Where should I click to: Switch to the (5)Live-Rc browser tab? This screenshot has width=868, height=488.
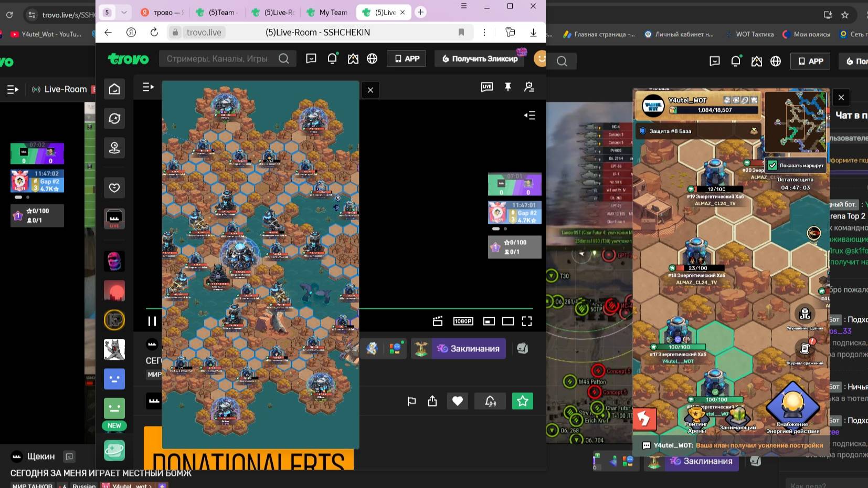click(274, 12)
